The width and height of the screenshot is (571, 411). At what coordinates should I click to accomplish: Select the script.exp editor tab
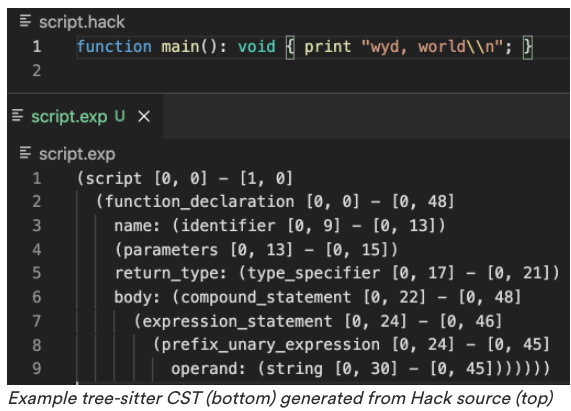coord(84,116)
